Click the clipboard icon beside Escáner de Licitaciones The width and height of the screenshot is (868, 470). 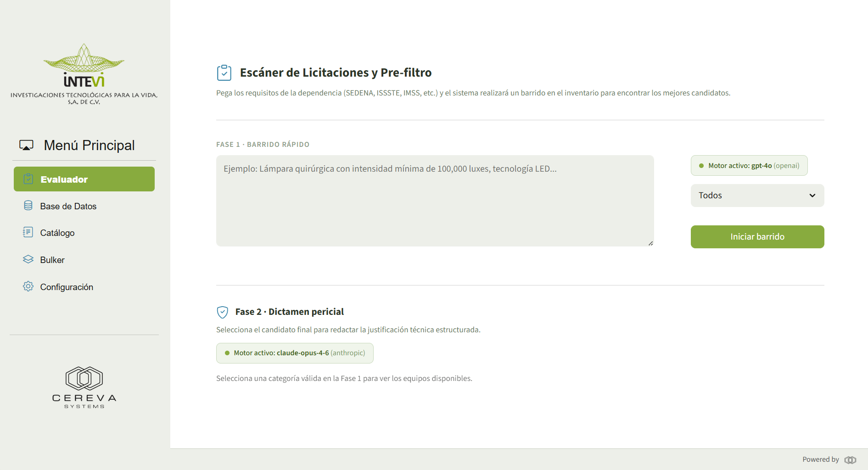(224, 73)
